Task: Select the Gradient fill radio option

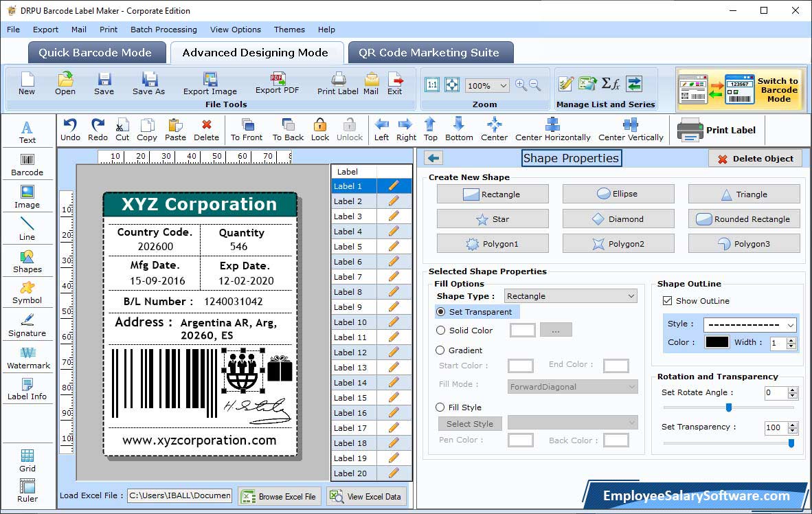Action: 440,350
